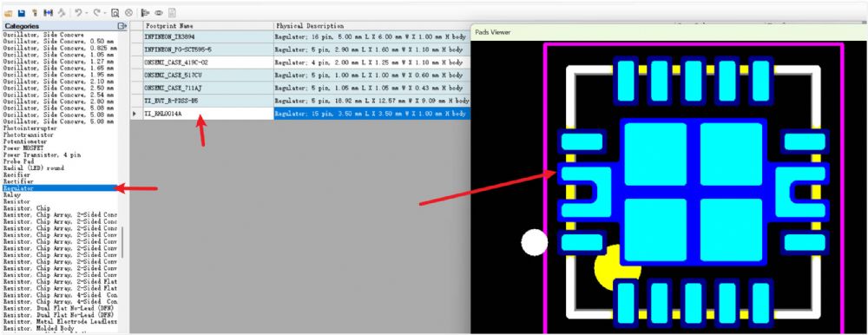Click the eye preview toolbar icon
Viewport: 868px width, 335px height.
pos(159,13)
